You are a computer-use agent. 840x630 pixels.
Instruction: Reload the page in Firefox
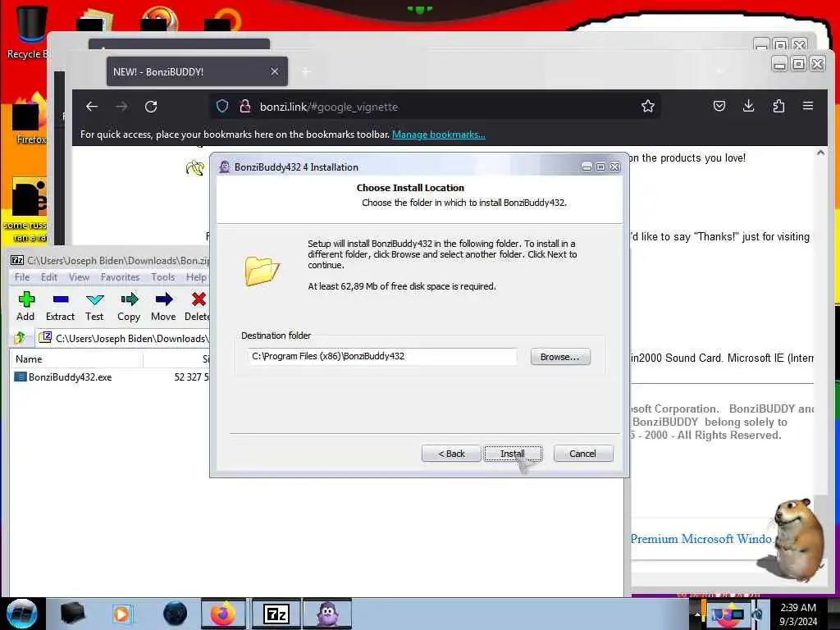click(x=151, y=107)
